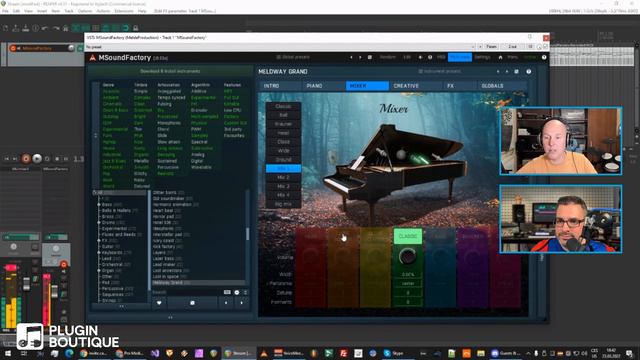Click the instrument presets dice icon
The height and width of the screenshot is (360, 640).
pos(516,71)
